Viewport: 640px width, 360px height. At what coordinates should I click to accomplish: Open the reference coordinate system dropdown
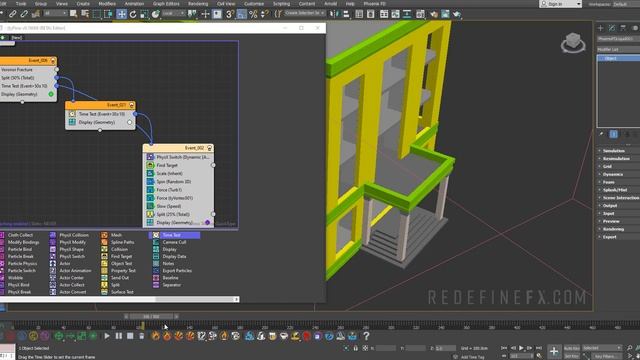coord(173,14)
